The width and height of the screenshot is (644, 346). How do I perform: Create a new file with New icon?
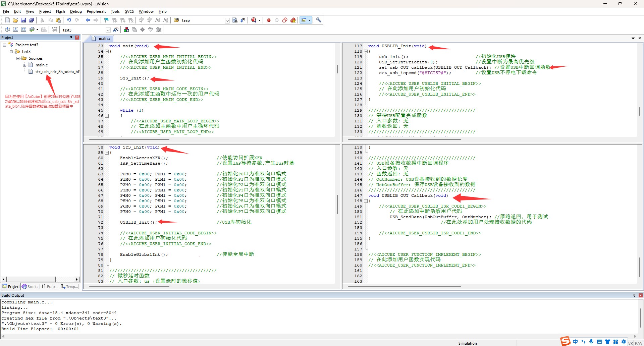click(7, 20)
